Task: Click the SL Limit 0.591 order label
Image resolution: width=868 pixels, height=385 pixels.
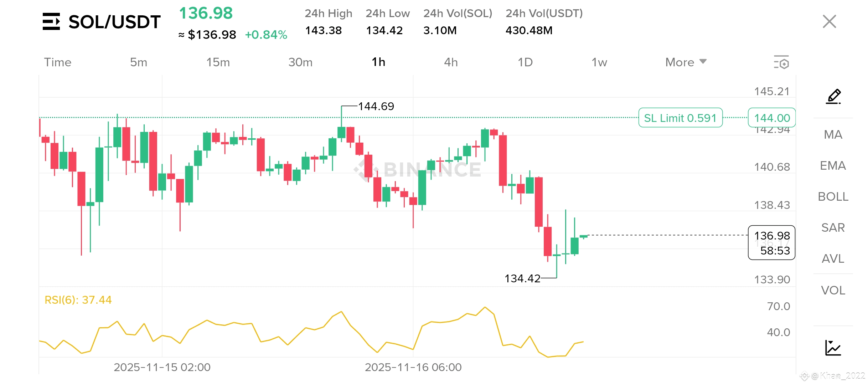Action: (680, 118)
